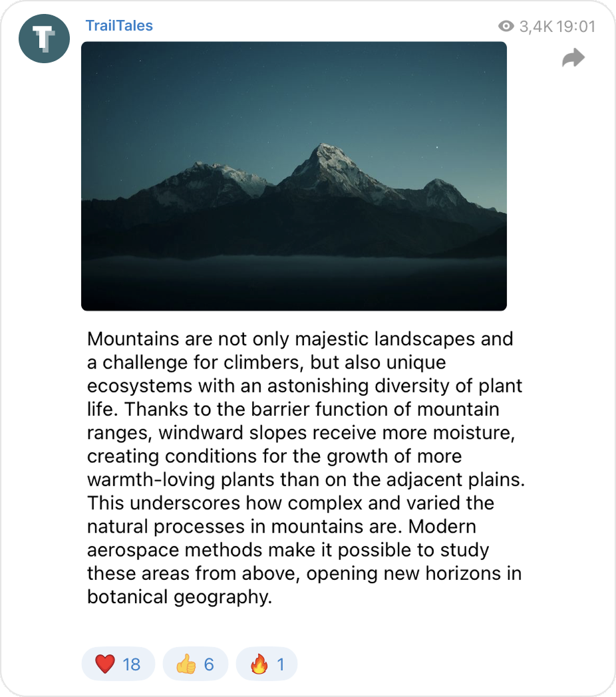Click the 19:01 post timestamp
The image size is (616, 697).
pyautogui.click(x=575, y=27)
